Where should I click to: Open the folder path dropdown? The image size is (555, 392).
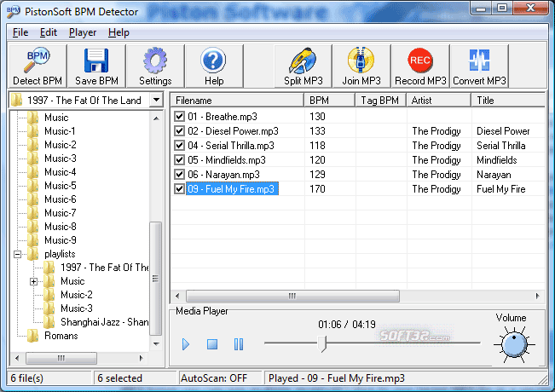click(x=156, y=100)
